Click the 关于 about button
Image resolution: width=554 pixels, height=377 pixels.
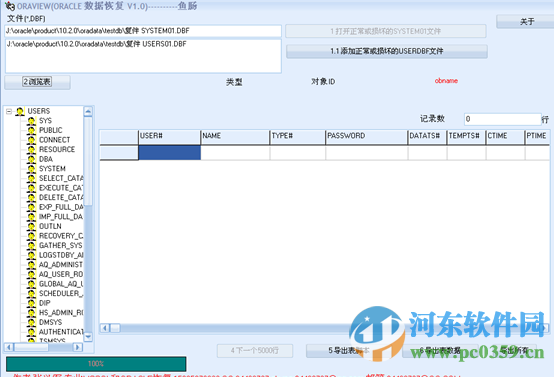[526, 22]
